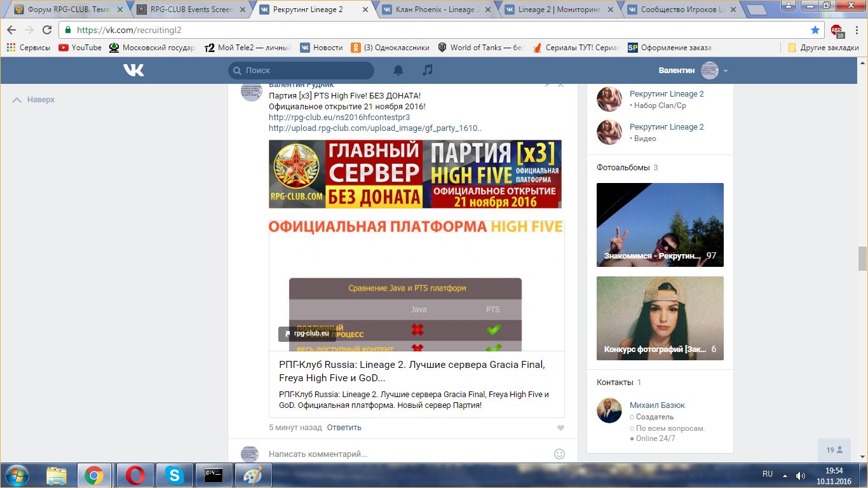Open the Главный сервер Партия x3 banner image
The width and height of the screenshot is (868, 488).
[415, 174]
